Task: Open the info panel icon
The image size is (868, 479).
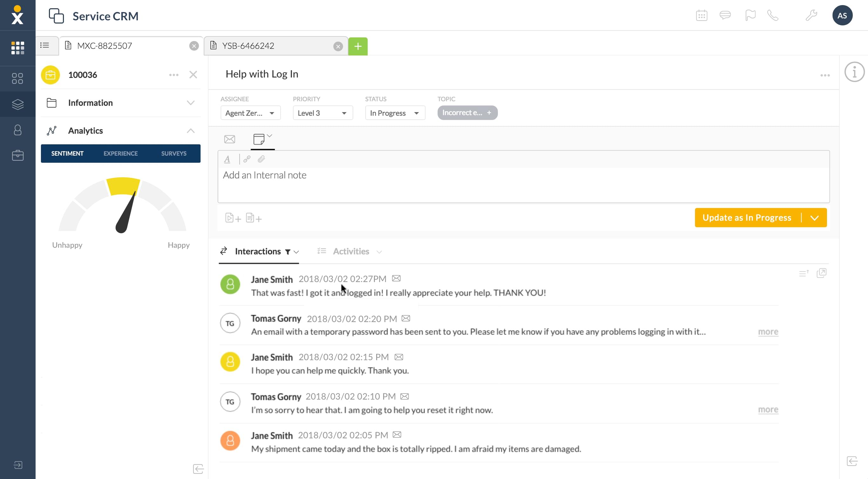Action: (854, 72)
